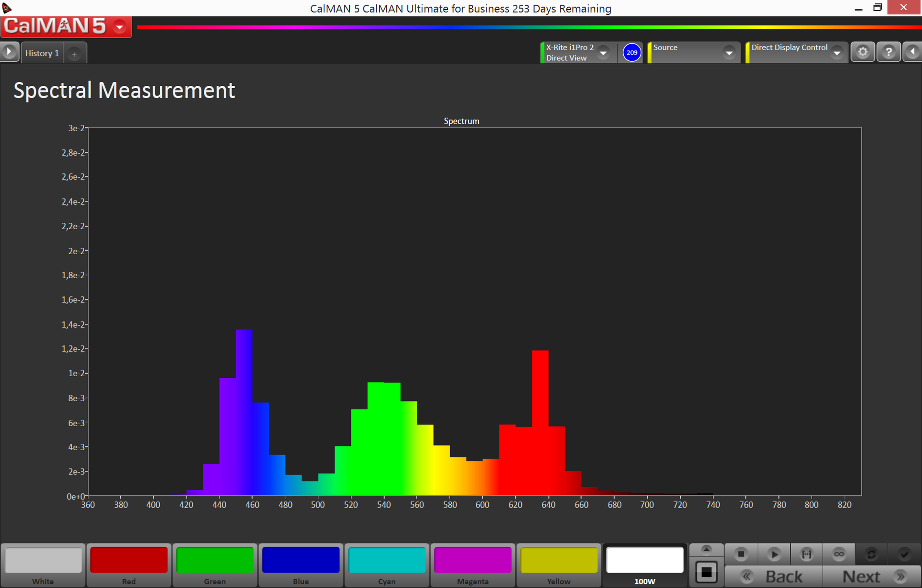
Task: Click the refresh arrows icon
Action: (x=871, y=554)
